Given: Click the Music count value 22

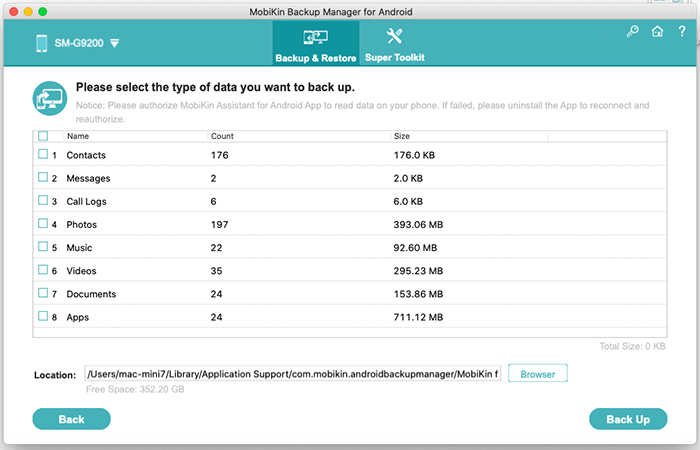Looking at the screenshot, I should 217,248.
